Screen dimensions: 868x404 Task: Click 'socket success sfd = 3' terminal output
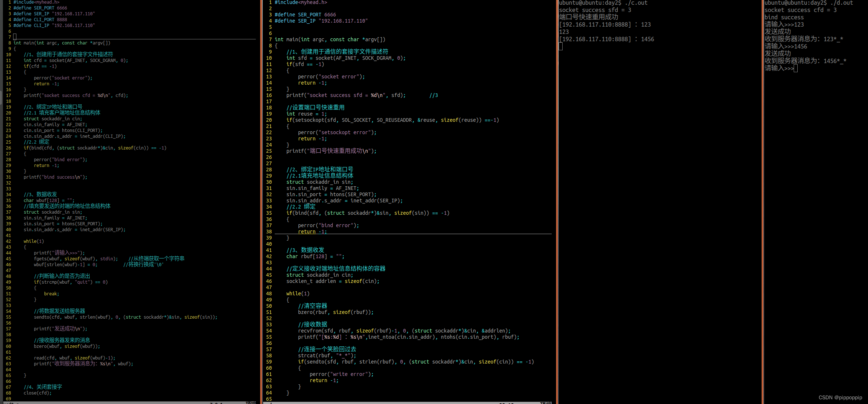[595, 10]
